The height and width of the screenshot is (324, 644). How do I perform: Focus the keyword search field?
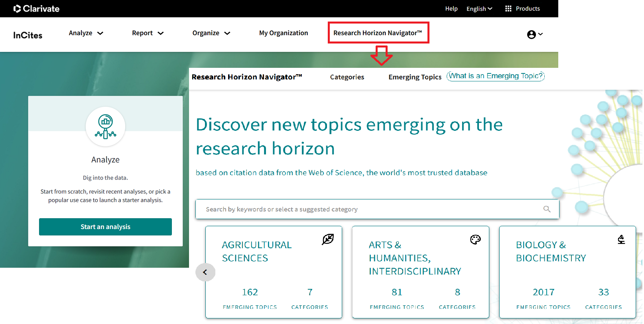pos(377,209)
